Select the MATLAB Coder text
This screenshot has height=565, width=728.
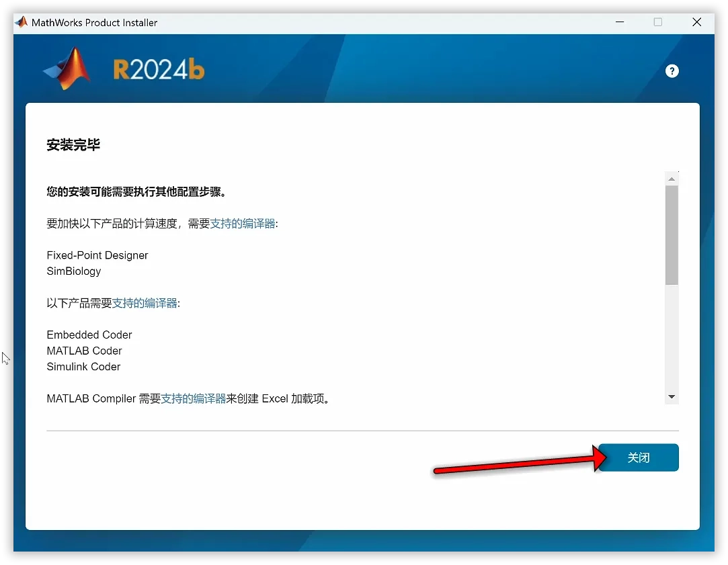pos(85,351)
